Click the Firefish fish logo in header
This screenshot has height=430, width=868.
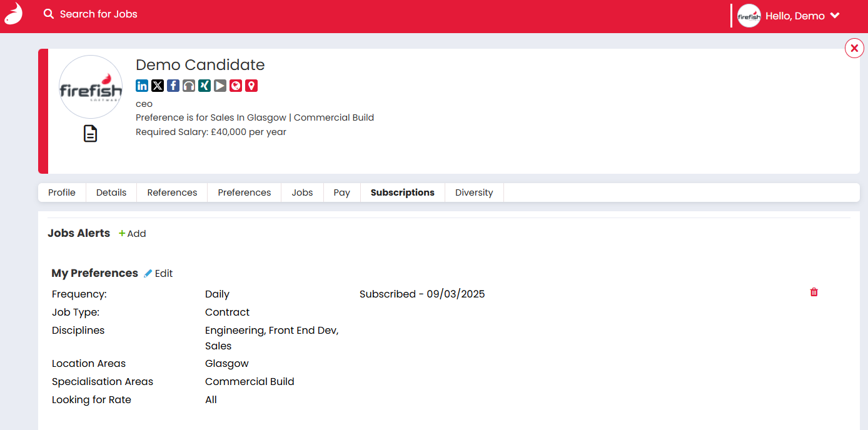13,14
